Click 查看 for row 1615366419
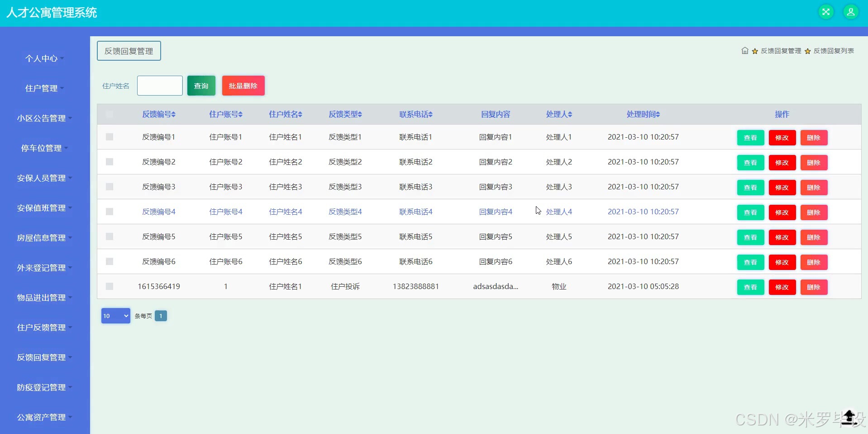 click(751, 287)
